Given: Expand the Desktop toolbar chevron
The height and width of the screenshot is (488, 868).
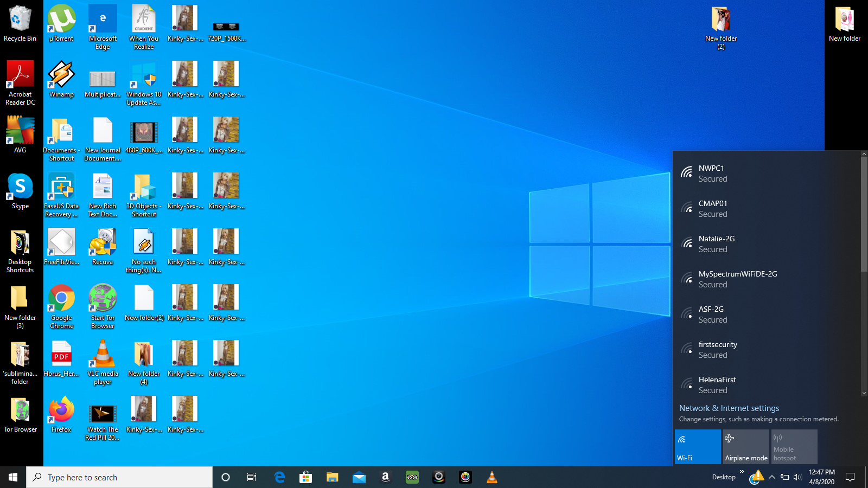Looking at the screenshot, I should 742,472.
